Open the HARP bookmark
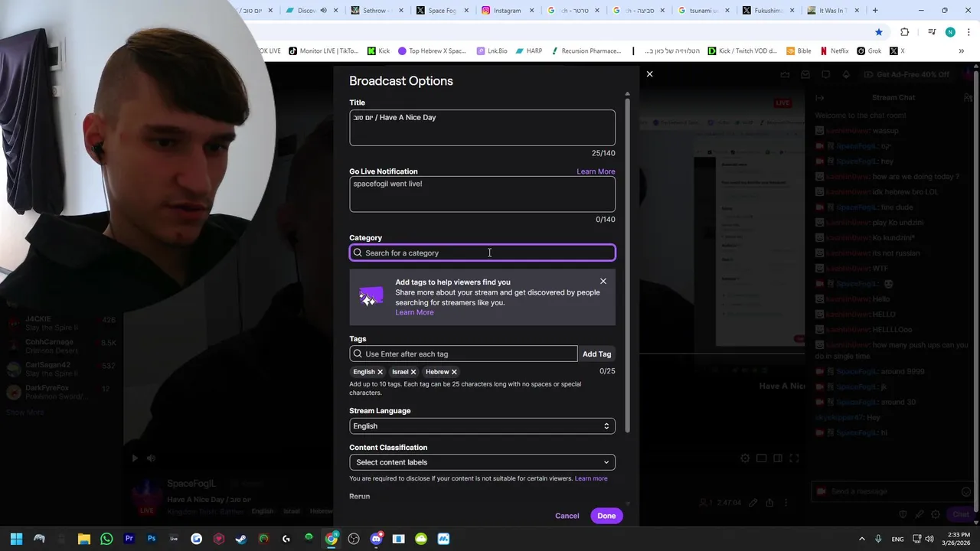 528,51
